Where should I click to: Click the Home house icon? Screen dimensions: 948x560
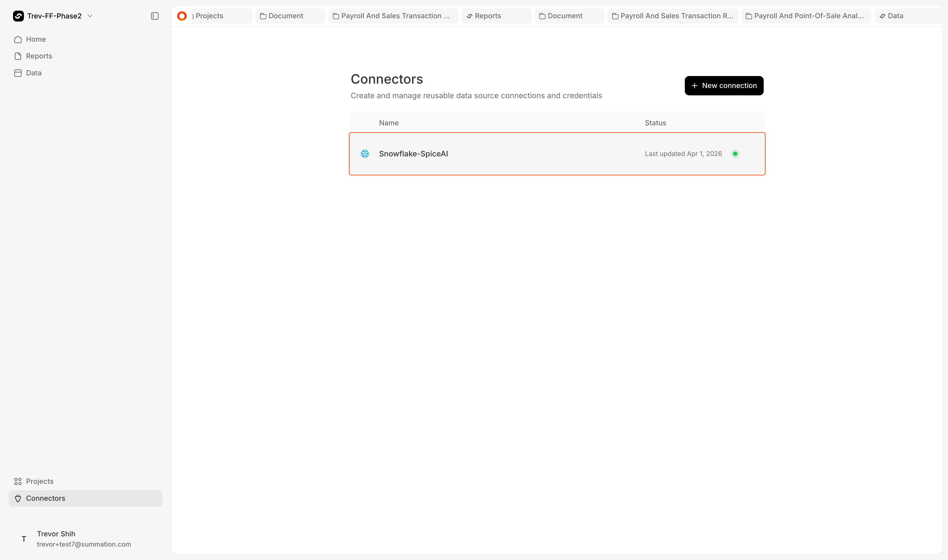pos(18,39)
